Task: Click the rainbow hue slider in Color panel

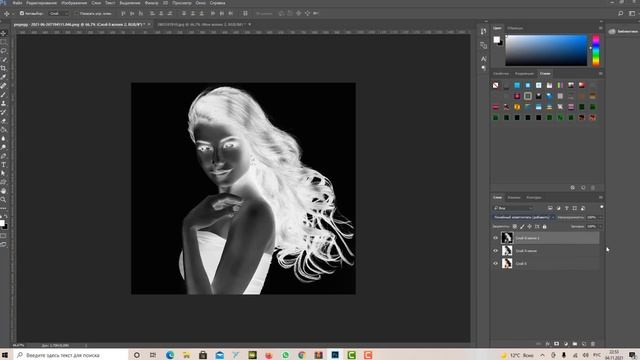Action: (596, 51)
